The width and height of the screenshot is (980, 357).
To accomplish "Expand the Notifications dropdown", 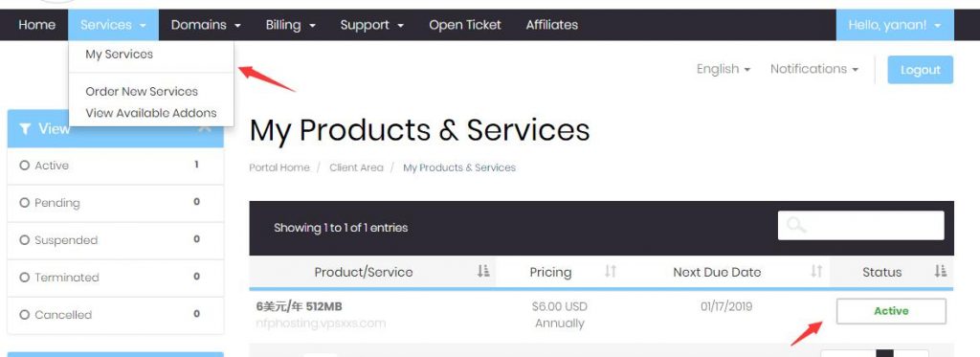I will point(813,69).
